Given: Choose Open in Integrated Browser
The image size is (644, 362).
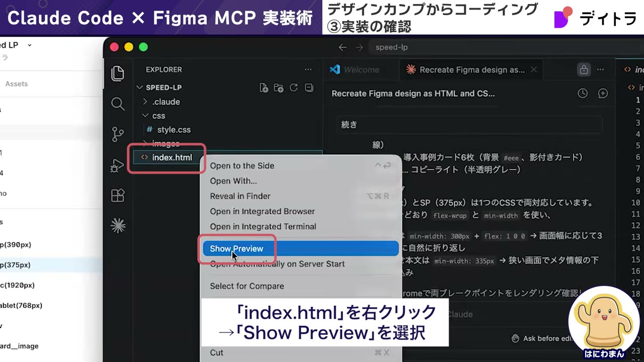Looking at the screenshot, I should (x=300, y=211).
